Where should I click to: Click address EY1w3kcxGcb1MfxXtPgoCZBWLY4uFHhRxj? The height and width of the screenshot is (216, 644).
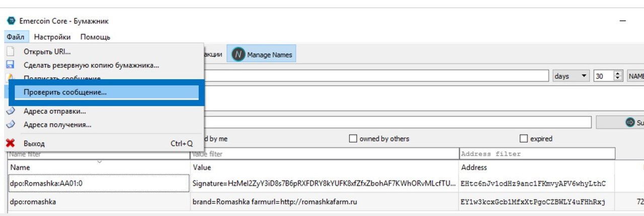(x=533, y=202)
